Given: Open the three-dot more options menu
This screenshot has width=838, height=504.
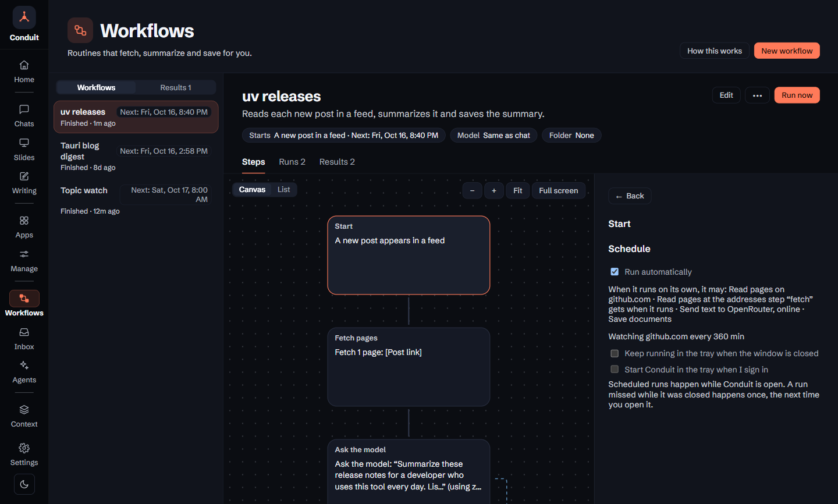Looking at the screenshot, I should tap(757, 95).
